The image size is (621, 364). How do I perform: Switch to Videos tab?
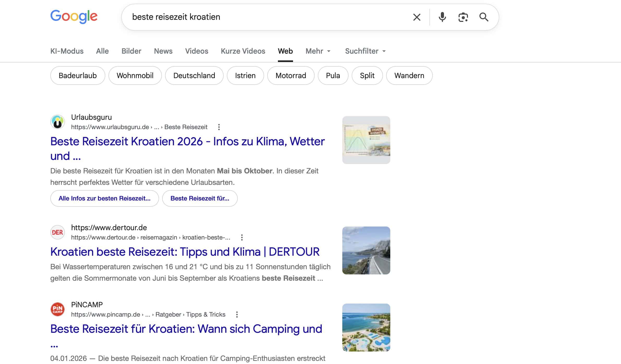pos(197,51)
